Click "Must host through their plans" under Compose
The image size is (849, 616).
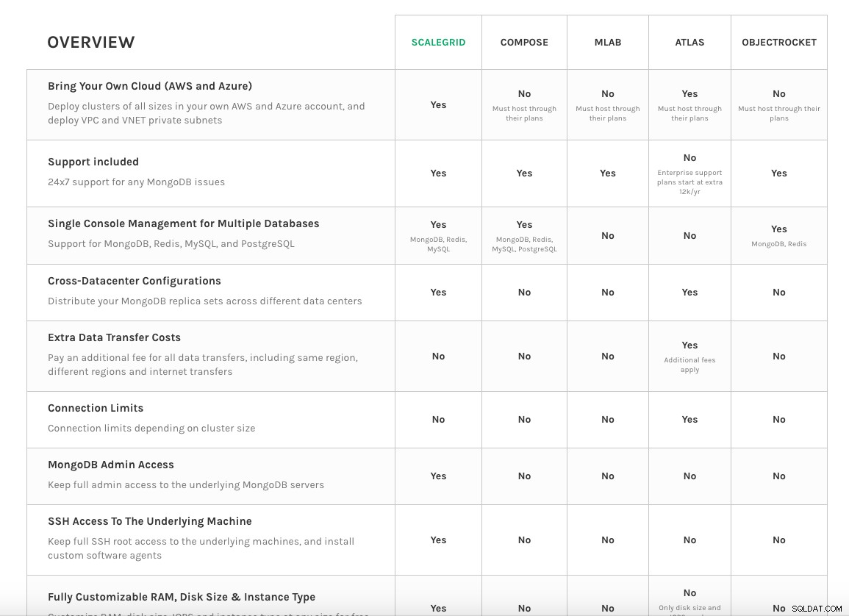[x=524, y=113]
